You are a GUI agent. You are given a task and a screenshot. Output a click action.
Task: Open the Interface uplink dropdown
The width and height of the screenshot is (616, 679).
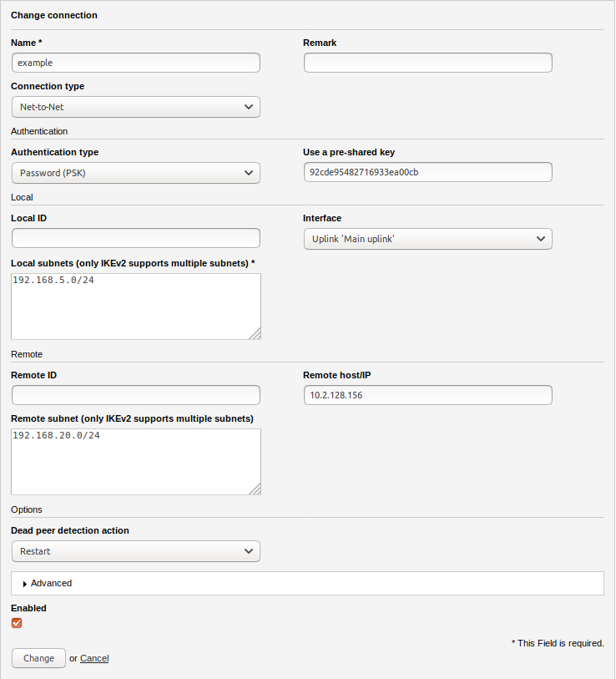(427, 239)
